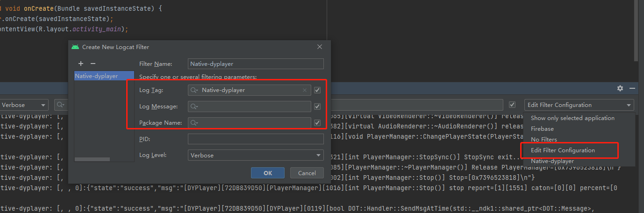The height and width of the screenshot is (213, 644).
Task: Remove filter with the minus icon
Action: 93,64
